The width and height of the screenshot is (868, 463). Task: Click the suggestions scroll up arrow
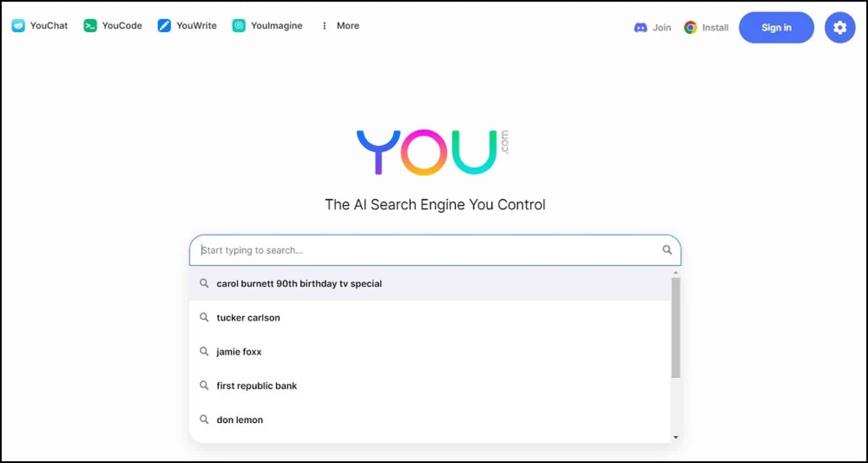click(x=676, y=273)
